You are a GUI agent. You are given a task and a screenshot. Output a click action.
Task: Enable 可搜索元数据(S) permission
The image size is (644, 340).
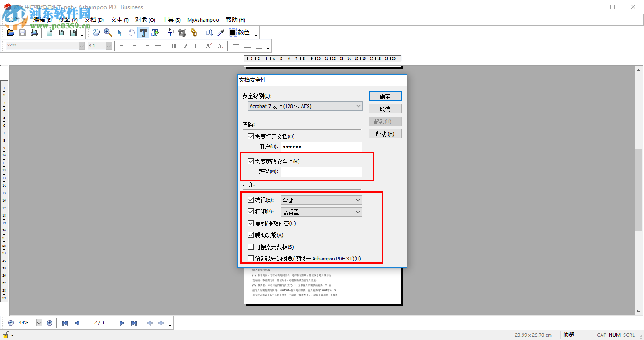(x=251, y=246)
